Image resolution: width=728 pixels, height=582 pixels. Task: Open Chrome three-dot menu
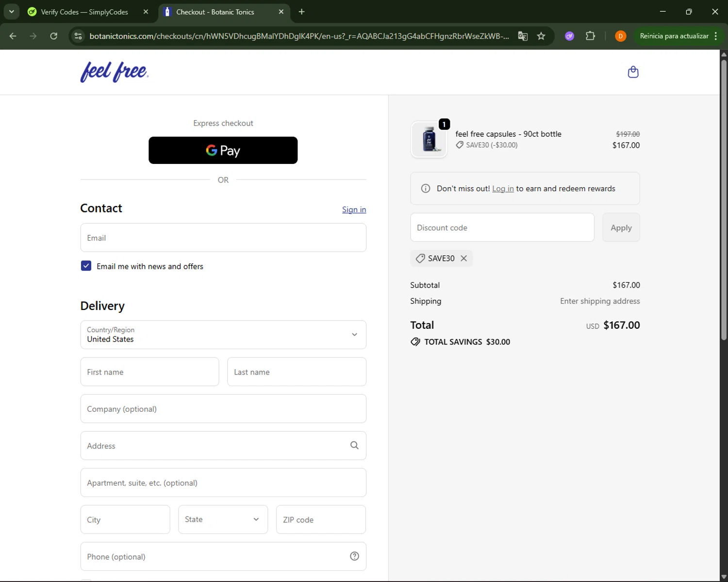(716, 36)
